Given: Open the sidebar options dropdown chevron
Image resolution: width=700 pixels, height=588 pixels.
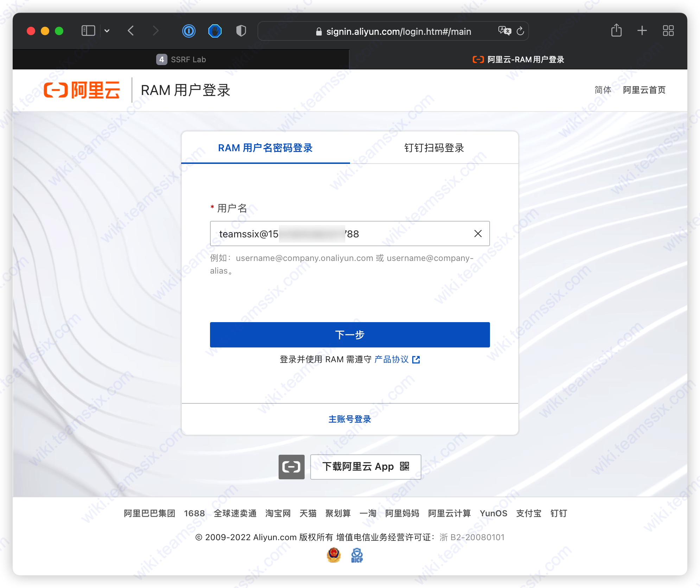Looking at the screenshot, I should tap(107, 31).
